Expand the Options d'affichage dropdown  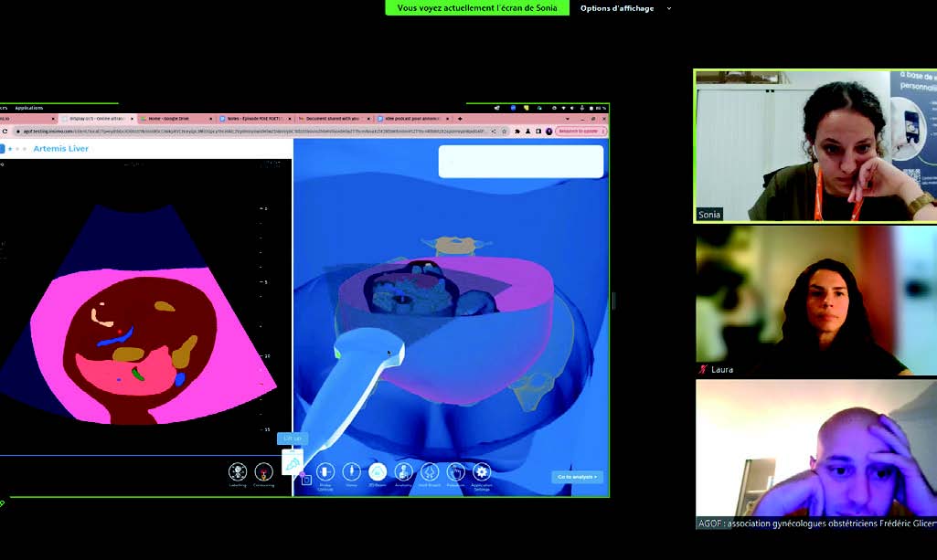point(624,8)
